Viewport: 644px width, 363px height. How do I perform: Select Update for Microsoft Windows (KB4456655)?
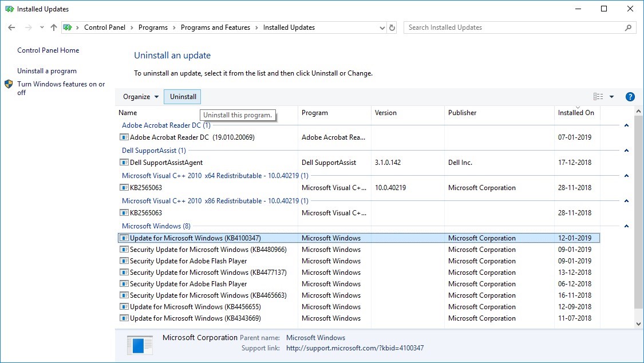point(358,307)
